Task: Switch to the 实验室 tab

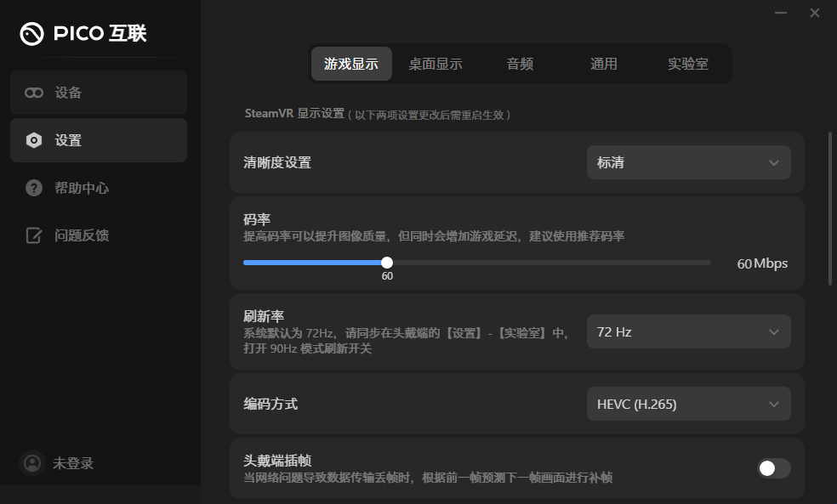Action: click(687, 63)
